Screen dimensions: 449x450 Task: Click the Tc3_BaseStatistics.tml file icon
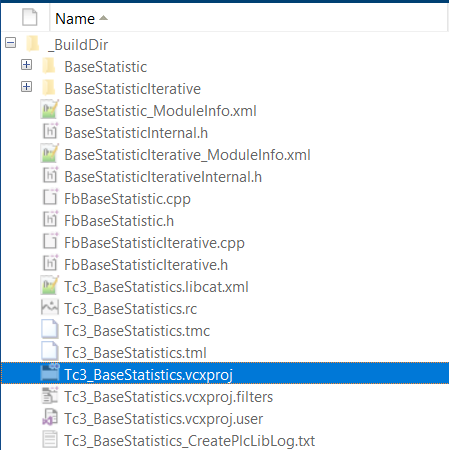coord(50,351)
